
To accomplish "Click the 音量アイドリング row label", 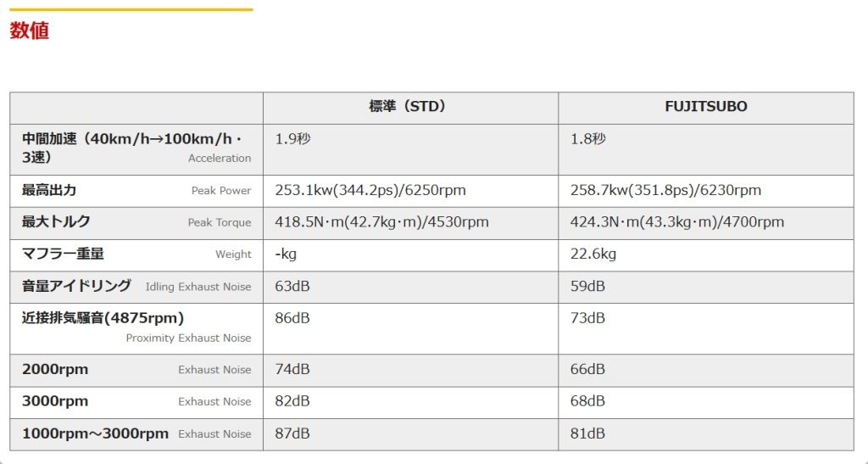I will (x=76, y=286).
